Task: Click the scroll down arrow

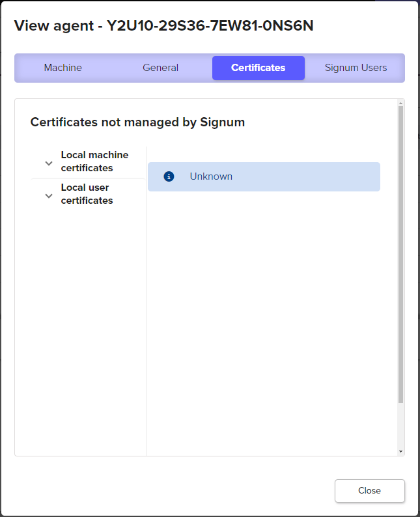Action: (x=400, y=451)
